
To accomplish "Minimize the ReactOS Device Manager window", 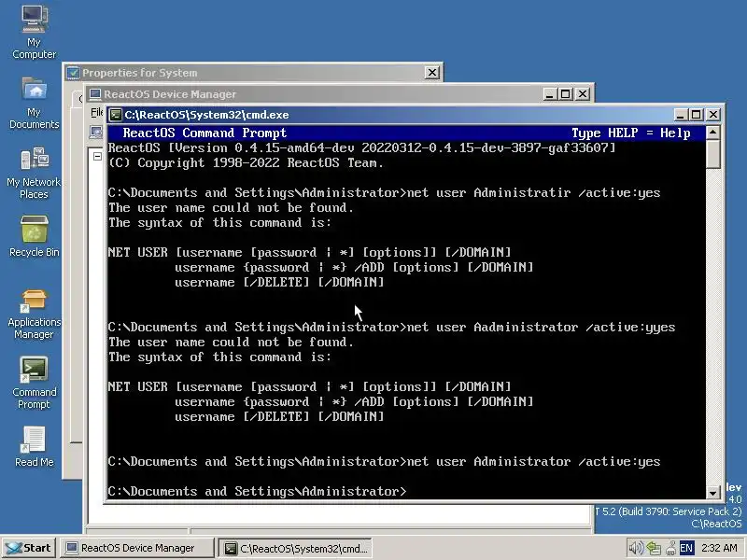I will click(550, 94).
